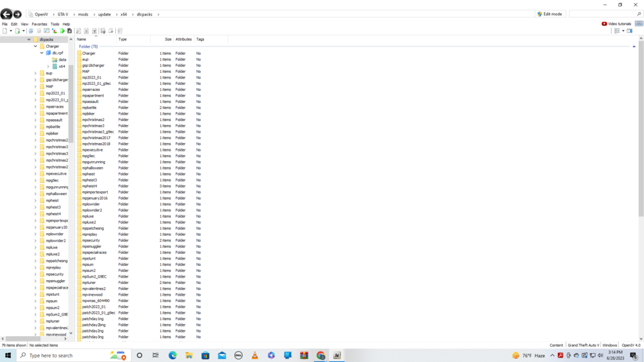Open File Explorer from the taskbar

coord(189,356)
